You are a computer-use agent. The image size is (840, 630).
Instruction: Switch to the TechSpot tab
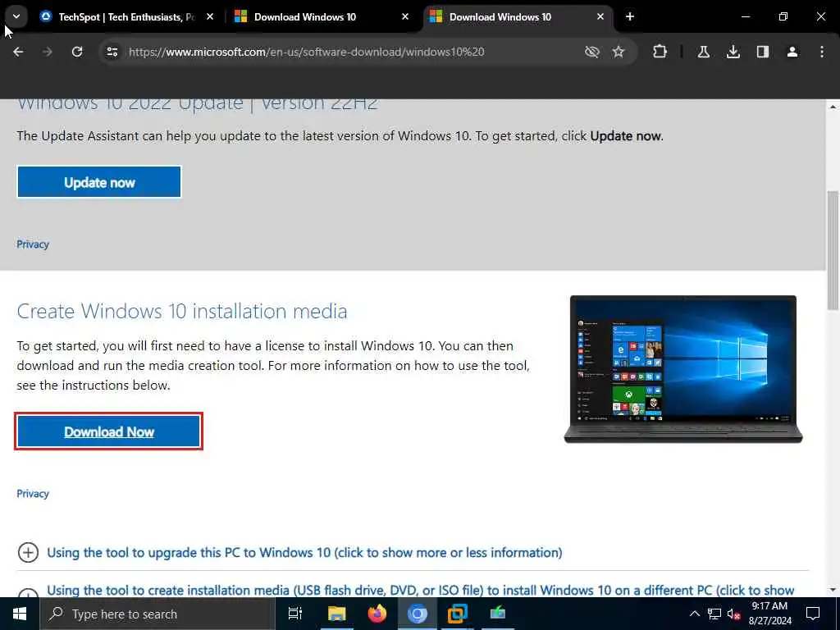pyautogui.click(x=127, y=16)
